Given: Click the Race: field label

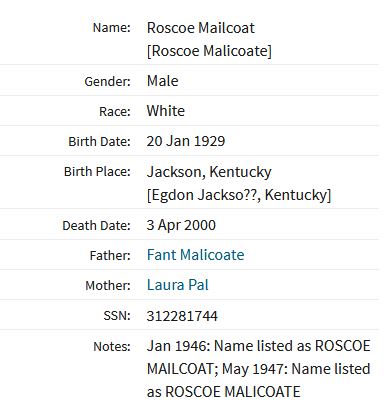Looking at the screenshot, I should (115, 112).
